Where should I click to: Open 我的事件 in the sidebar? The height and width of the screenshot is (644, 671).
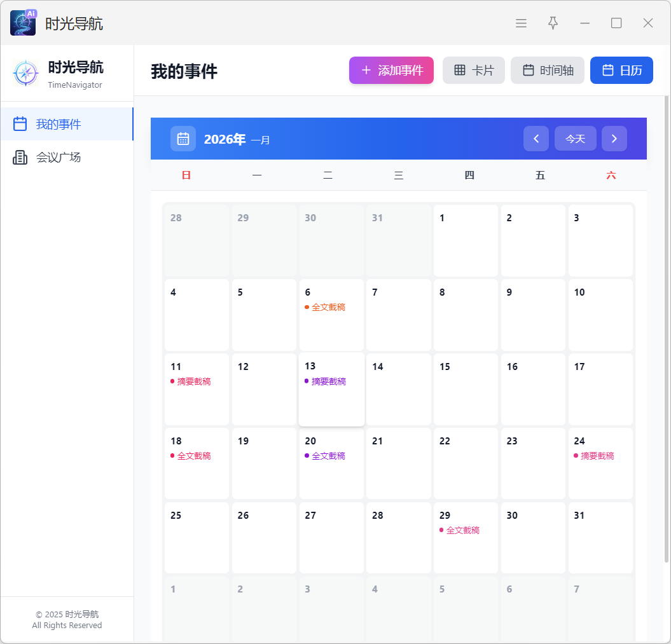[x=58, y=124]
